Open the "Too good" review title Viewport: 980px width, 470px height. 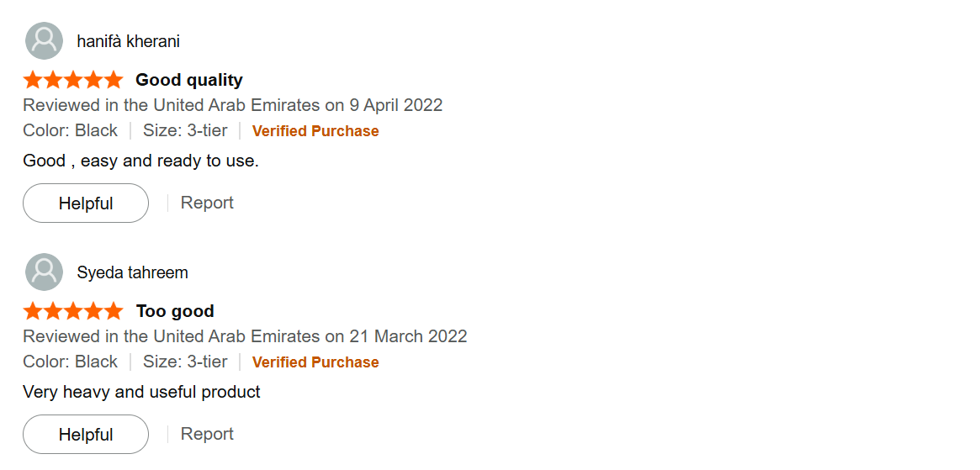pyautogui.click(x=175, y=311)
